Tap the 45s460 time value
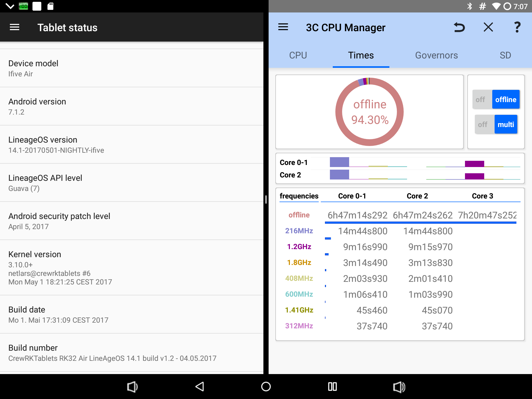This screenshot has height=399, width=532. coord(372,310)
